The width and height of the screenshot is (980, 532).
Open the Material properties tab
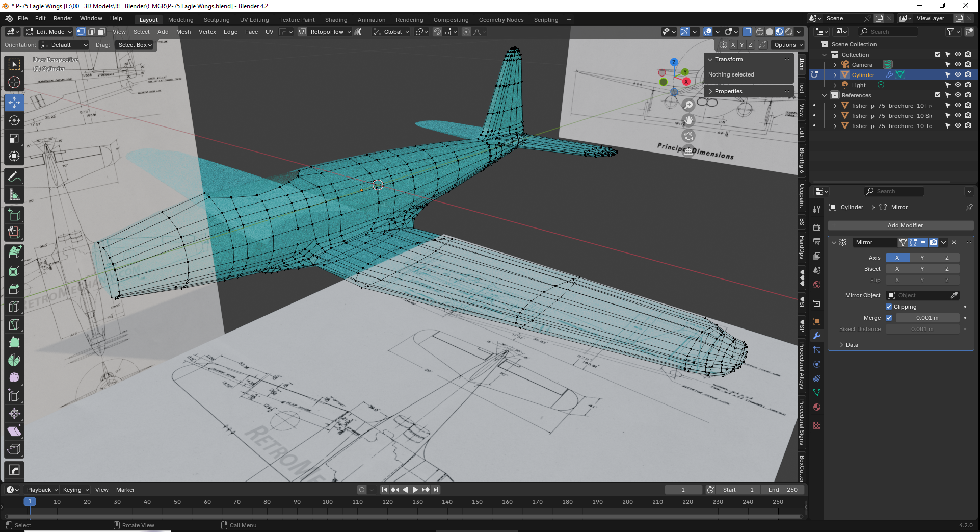(817, 407)
